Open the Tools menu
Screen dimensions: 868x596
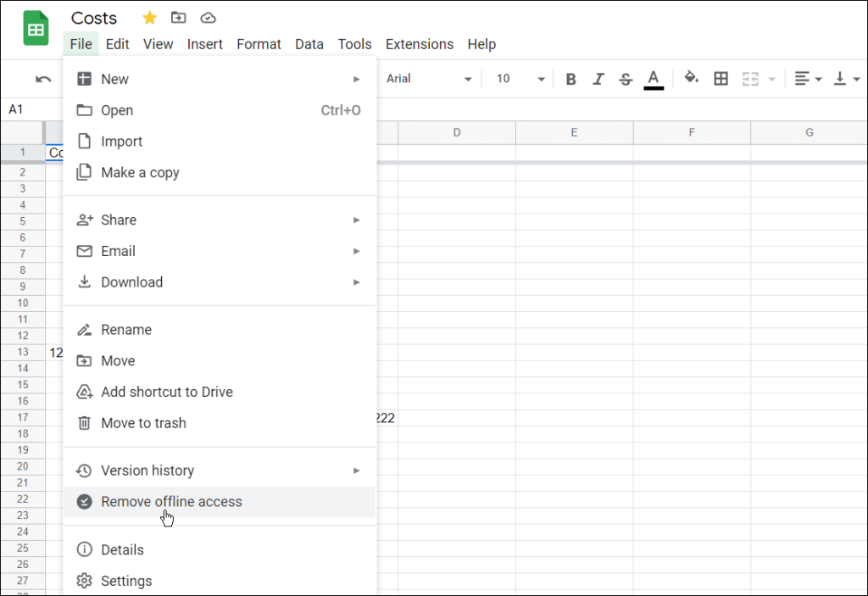(x=354, y=44)
